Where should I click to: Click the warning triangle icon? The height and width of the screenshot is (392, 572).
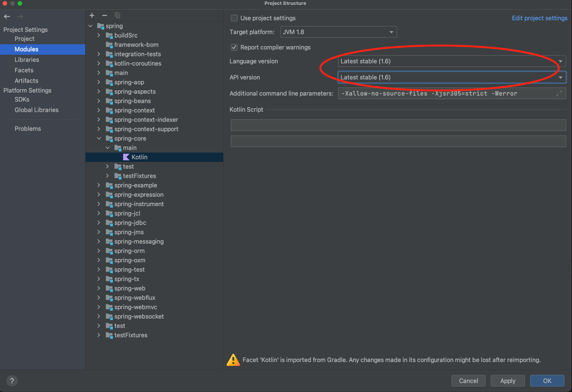tap(233, 360)
